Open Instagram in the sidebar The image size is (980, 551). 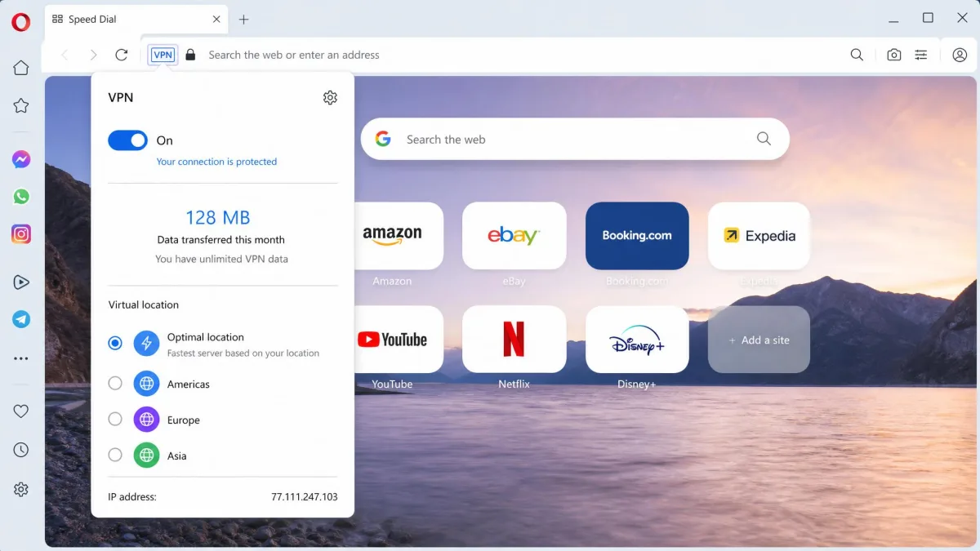(21, 234)
